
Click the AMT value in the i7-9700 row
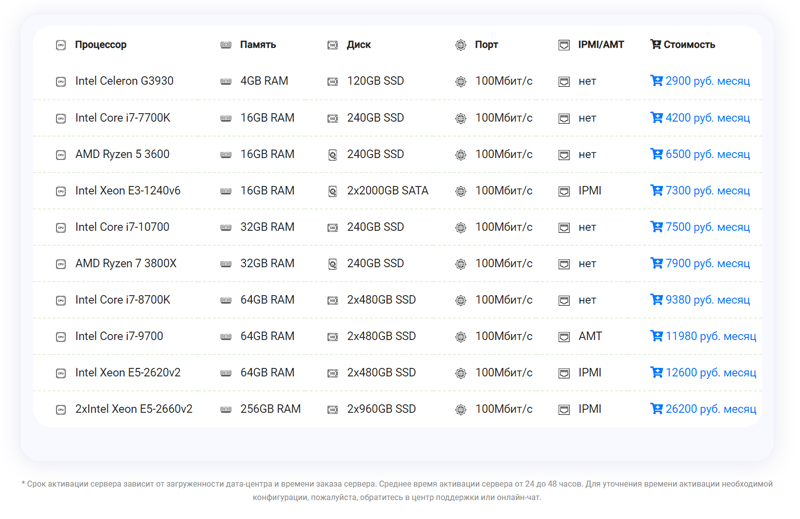tap(590, 336)
